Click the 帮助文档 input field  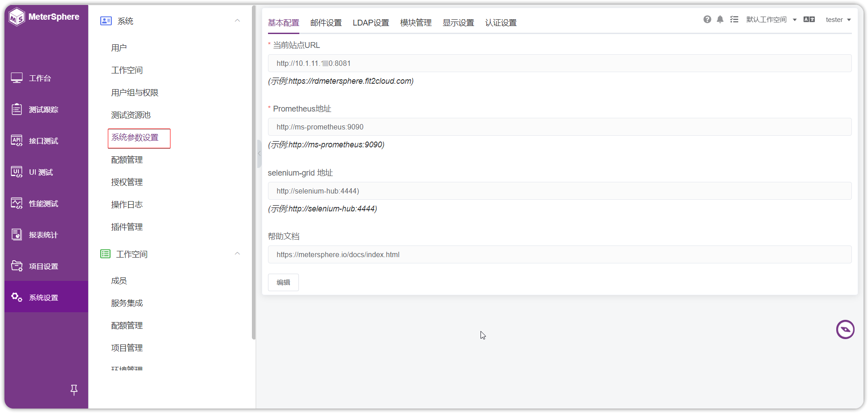click(560, 254)
